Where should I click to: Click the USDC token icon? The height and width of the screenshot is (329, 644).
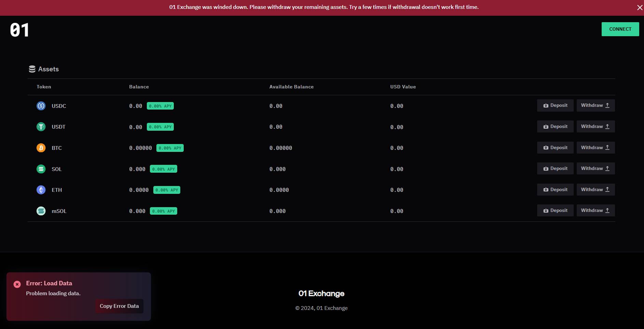(41, 106)
